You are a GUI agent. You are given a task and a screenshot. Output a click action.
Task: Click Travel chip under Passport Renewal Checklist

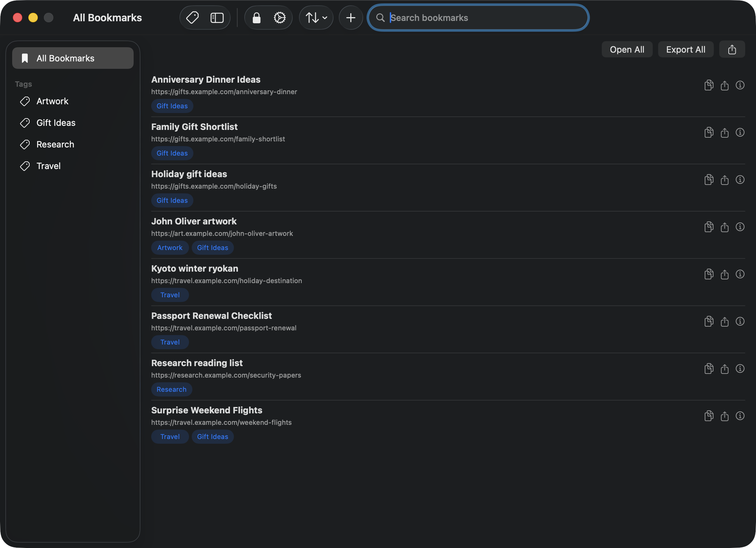coord(170,342)
